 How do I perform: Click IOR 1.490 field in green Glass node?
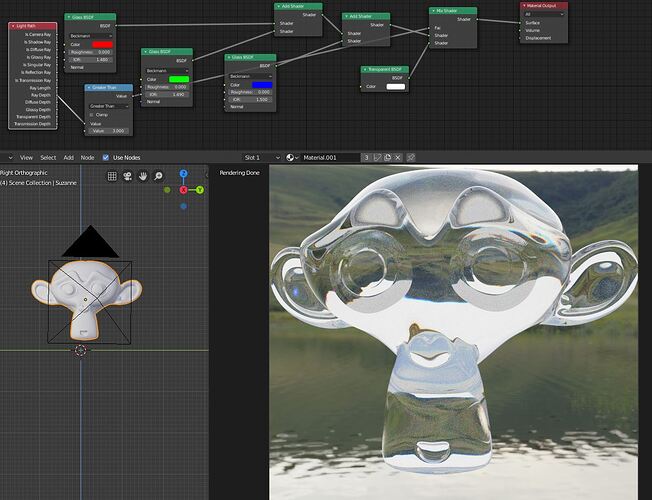tap(167, 94)
